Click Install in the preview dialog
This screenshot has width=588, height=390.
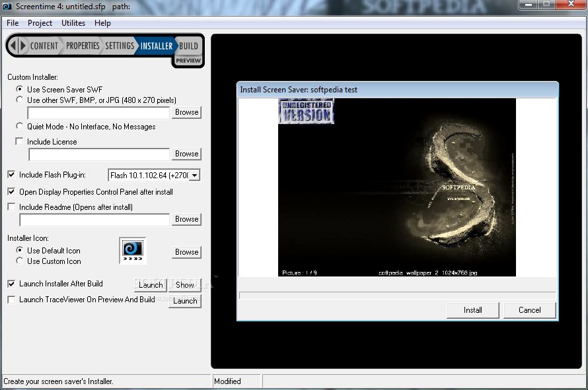(473, 310)
